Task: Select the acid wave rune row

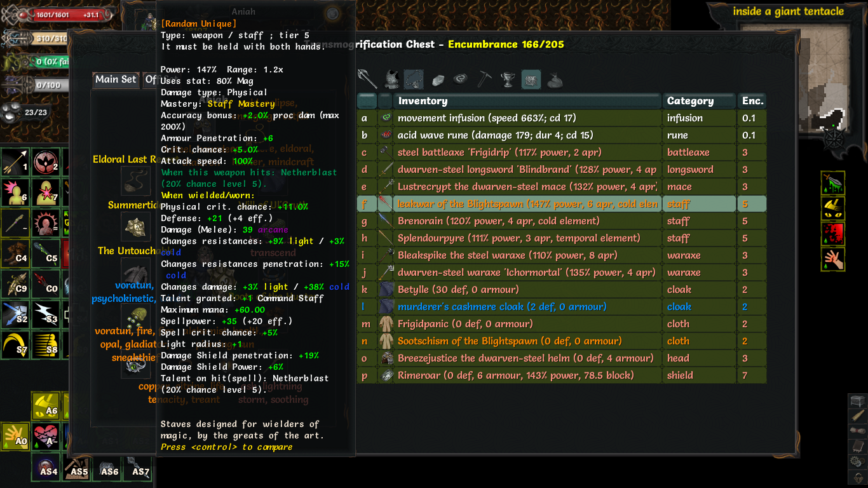Action: [x=562, y=135]
